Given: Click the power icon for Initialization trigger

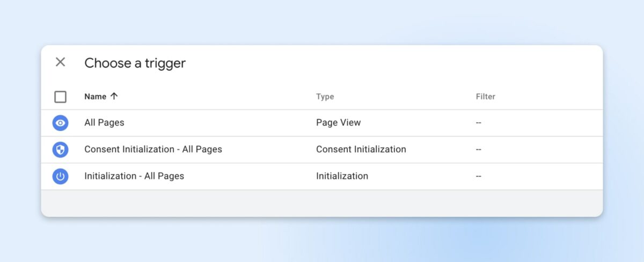Looking at the screenshot, I should 61,176.
